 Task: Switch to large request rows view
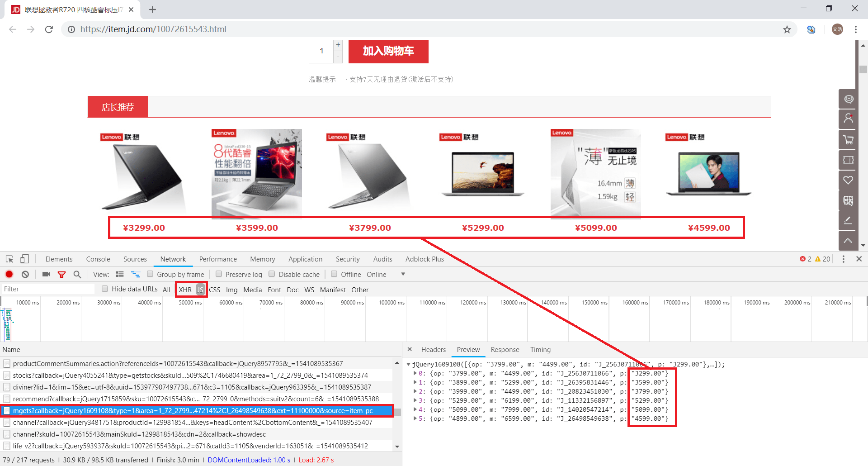pos(120,274)
